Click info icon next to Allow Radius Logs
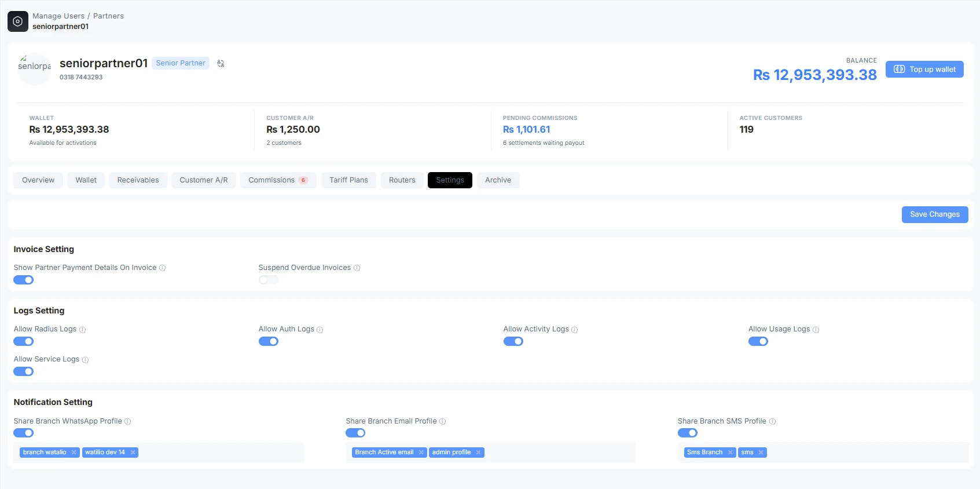This screenshot has height=489, width=980. [x=82, y=330]
